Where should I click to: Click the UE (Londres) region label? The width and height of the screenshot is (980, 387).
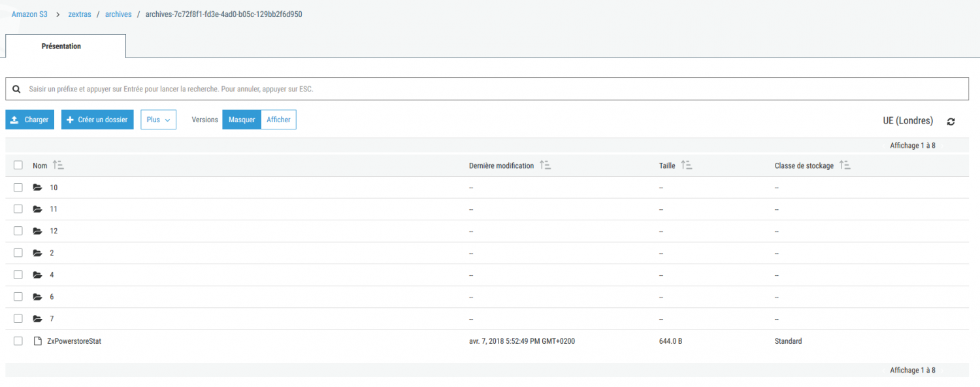point(908,121)
